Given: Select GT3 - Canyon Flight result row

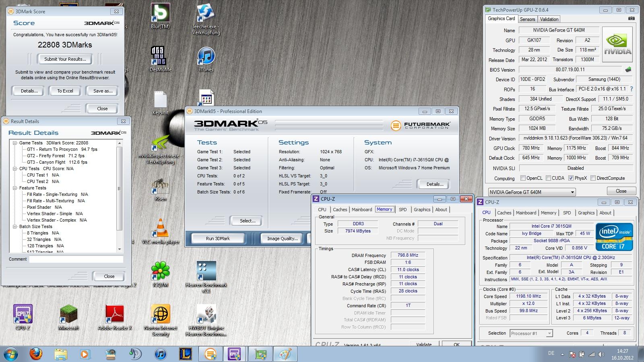Looking at the screenshot, I should click(57, 162).
